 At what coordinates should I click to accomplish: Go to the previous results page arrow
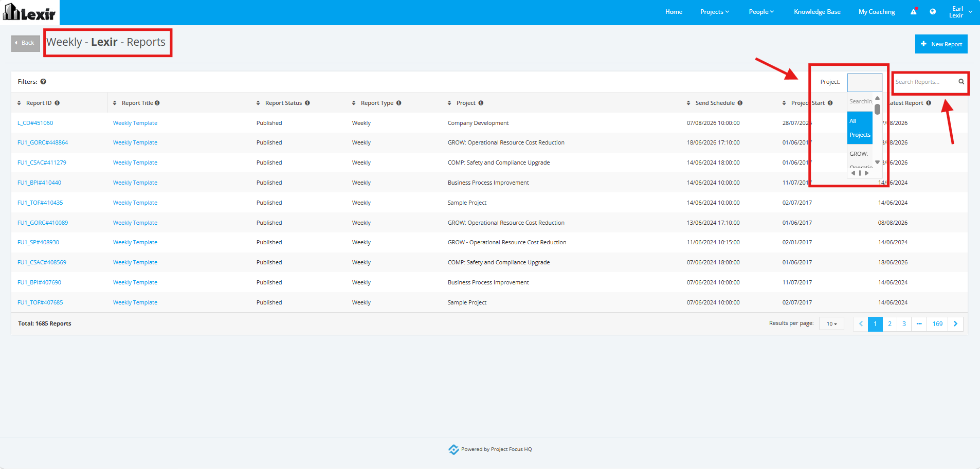pyautogui.click(x=861, y=324)
